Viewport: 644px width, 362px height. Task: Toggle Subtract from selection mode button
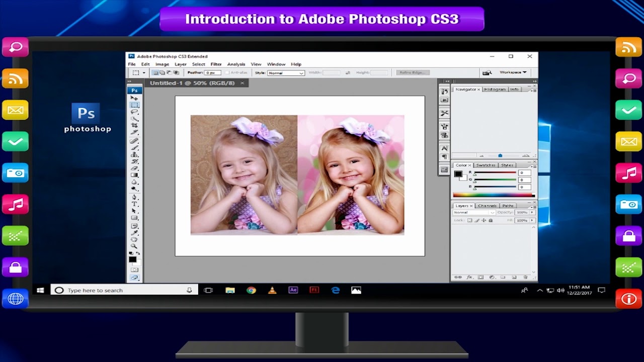coord(169,72)
